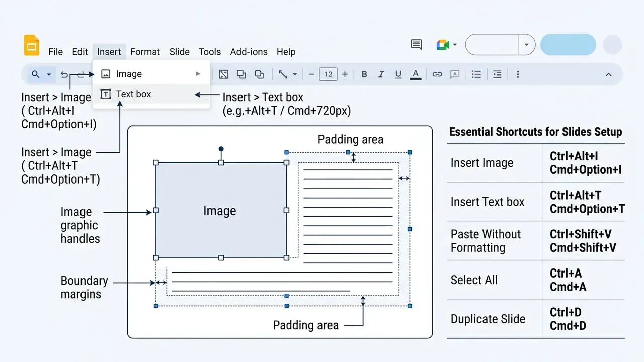Open the Edit menu
Viewport: 644px width, 362px height.
tap(80, 52)
